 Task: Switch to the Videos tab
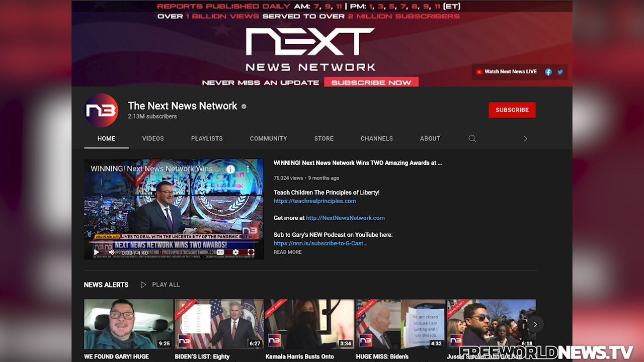pyautogui.click(x=153, y=139)
